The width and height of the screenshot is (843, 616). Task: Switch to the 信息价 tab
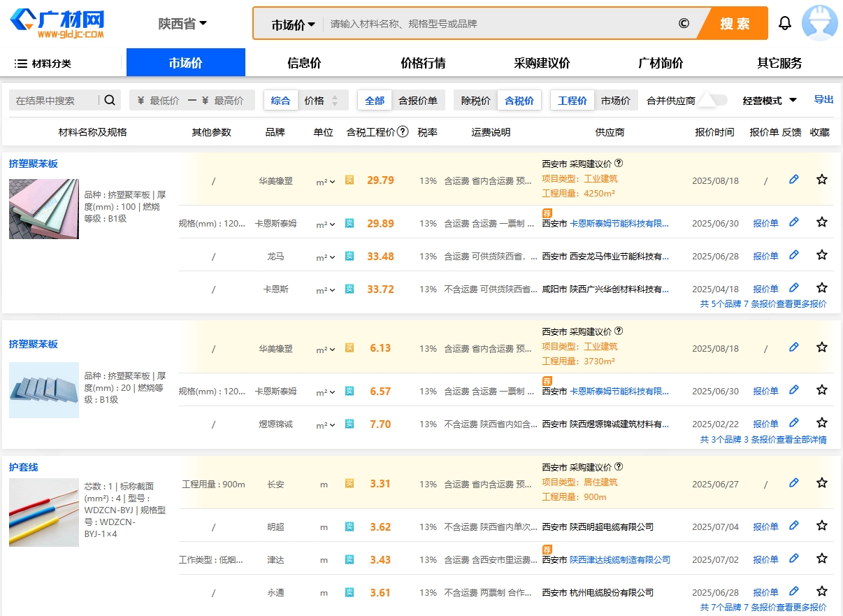coord(304,63)
